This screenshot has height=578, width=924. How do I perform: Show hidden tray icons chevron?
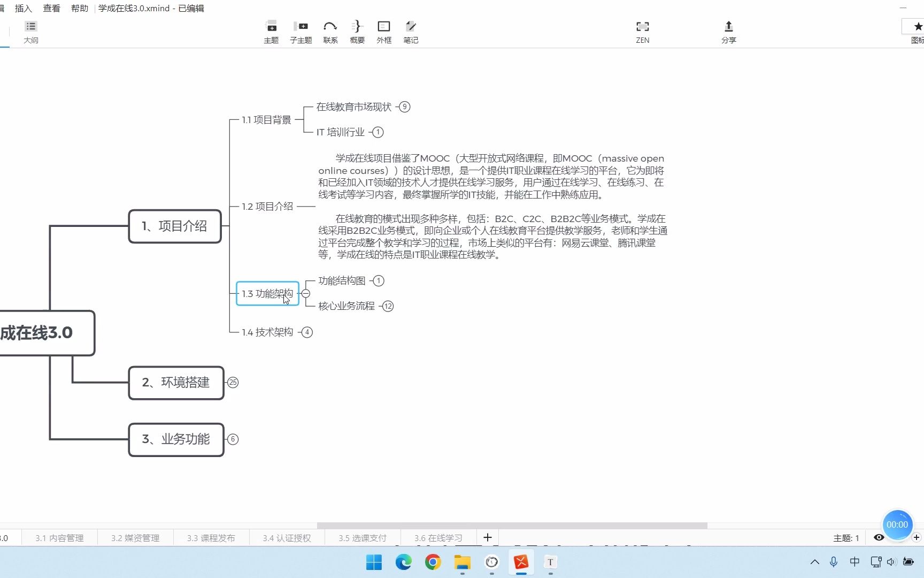coord(814,561)
